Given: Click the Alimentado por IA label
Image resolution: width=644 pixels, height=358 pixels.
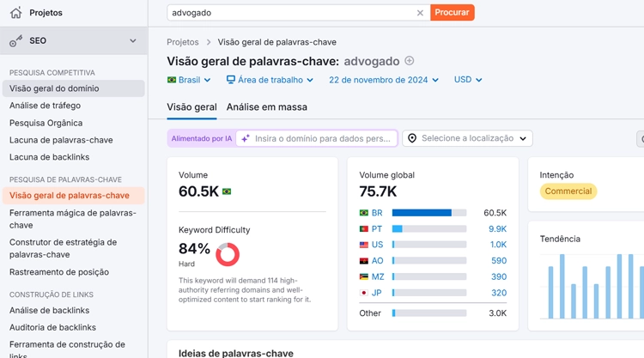Looking at the screenshot, I should point(202,138).
